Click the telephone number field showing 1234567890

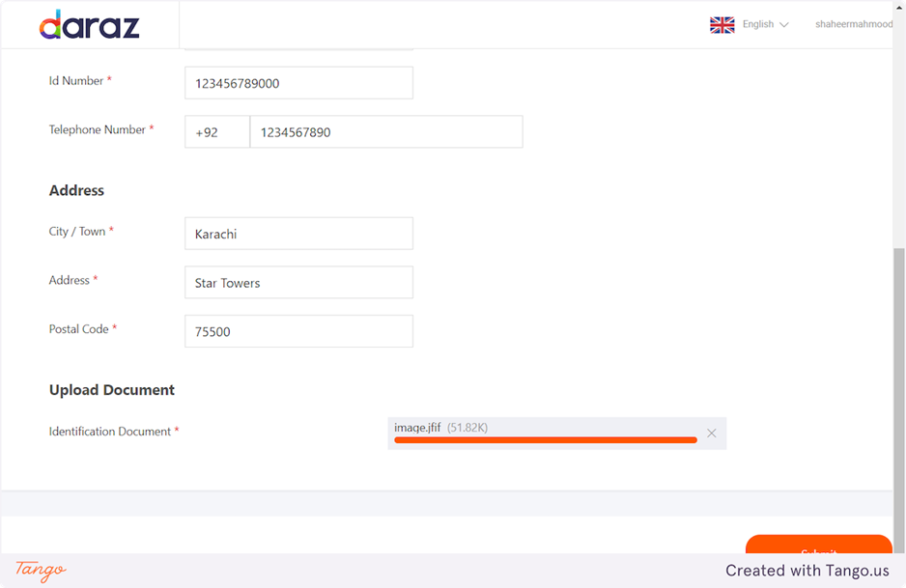tap(385, 132)
